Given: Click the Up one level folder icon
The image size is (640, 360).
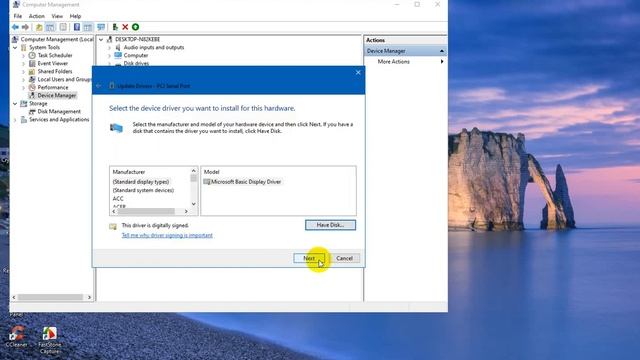Looking at the screenshot, I should pyautogui.click(x=39, y=27).
